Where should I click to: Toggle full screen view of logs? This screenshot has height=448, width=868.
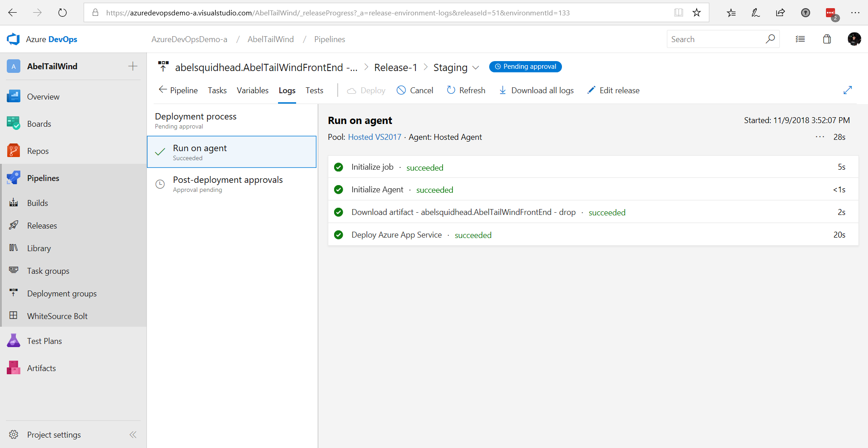point(848,90)
